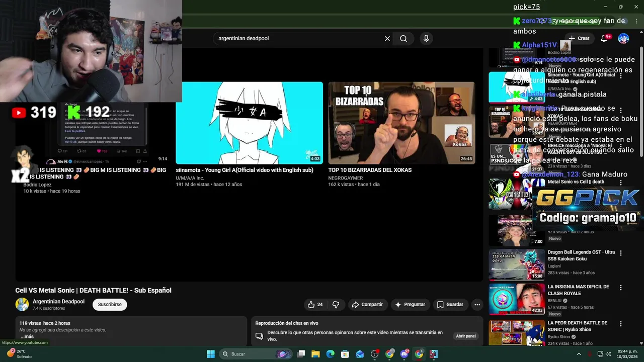Open Bodrio Lopez channel under BIG M video

pos(37,185)
